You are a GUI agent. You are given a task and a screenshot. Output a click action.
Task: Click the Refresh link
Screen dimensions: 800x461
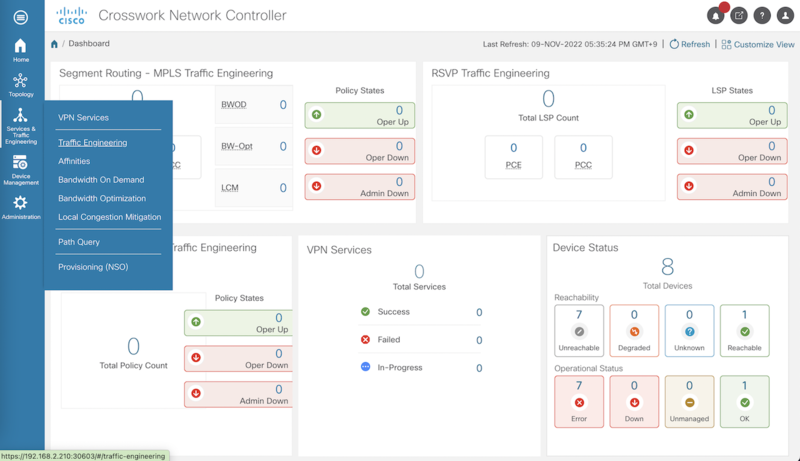coord(689,44)
